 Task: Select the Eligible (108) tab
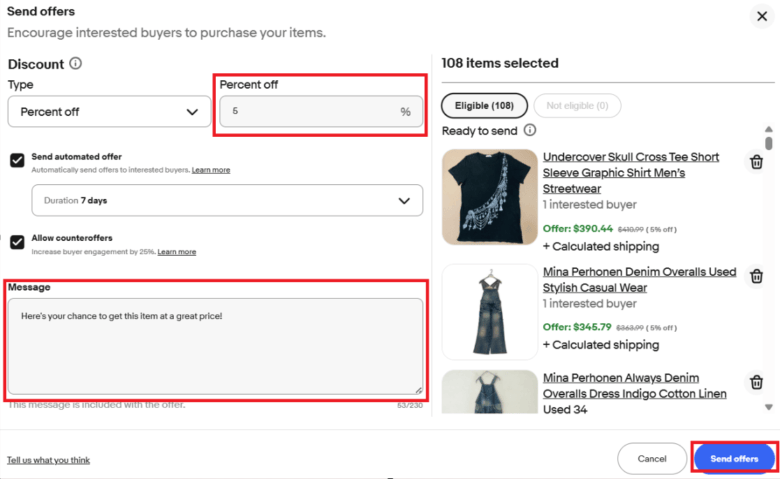click(484, 105)
